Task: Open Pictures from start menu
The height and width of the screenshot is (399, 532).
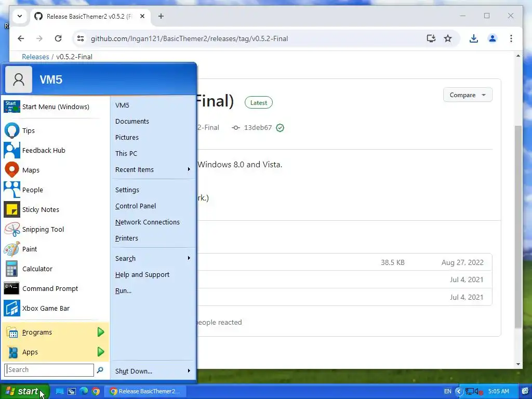Action: (x=153, y=137)
